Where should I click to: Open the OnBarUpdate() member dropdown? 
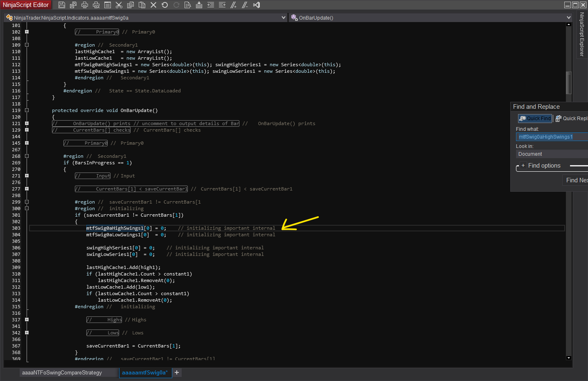coord(568,18)
